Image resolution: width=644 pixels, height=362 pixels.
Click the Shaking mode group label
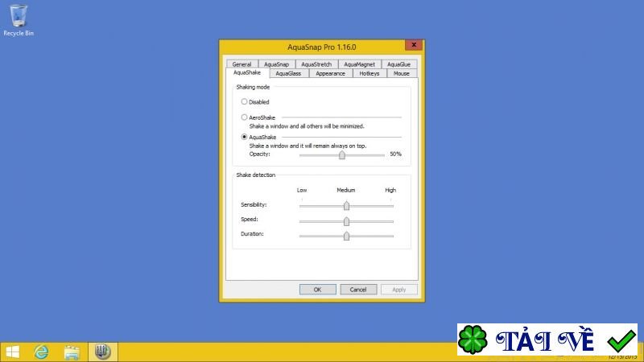pos(253,87)
